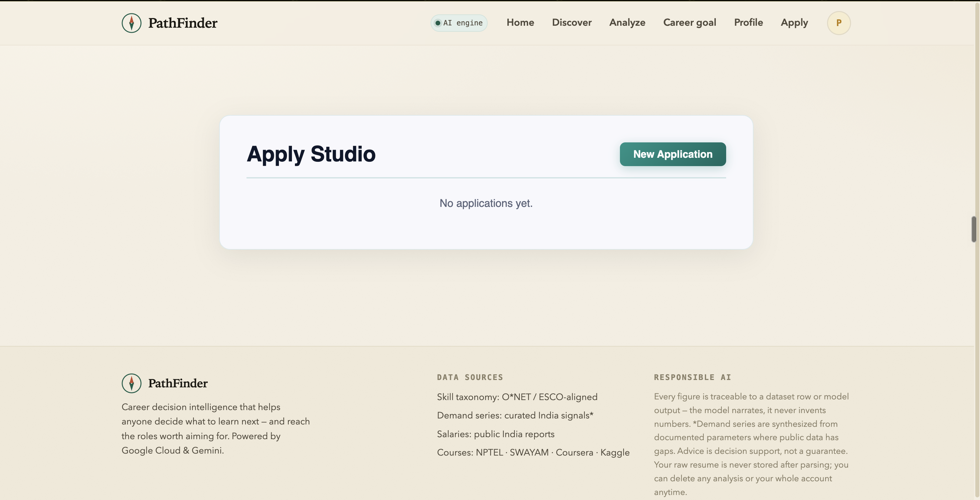Open the user avatar labeled P
The image size is (980, 500).
(838, 23)
